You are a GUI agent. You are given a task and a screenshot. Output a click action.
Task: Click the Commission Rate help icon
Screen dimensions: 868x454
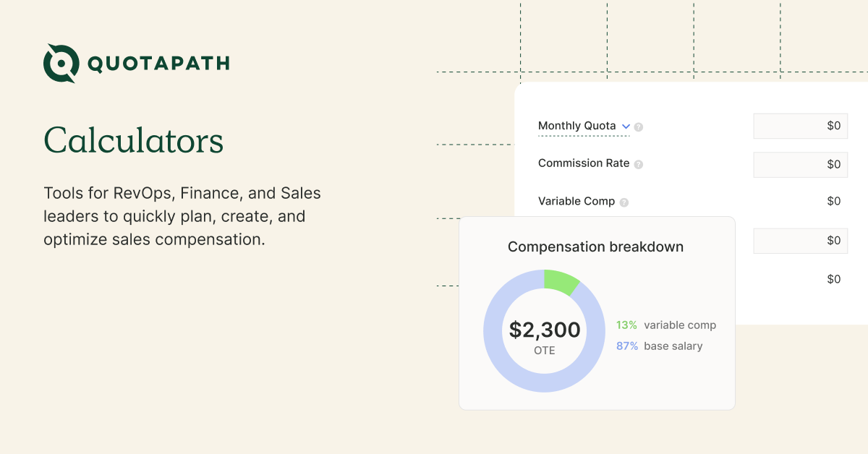click(x=639, y=164)
